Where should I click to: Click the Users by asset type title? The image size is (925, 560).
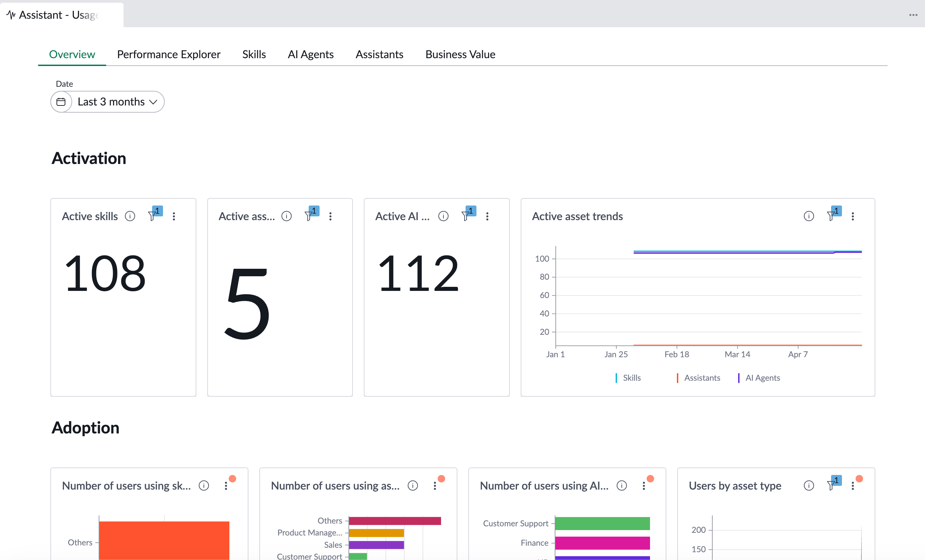point(735,486)
